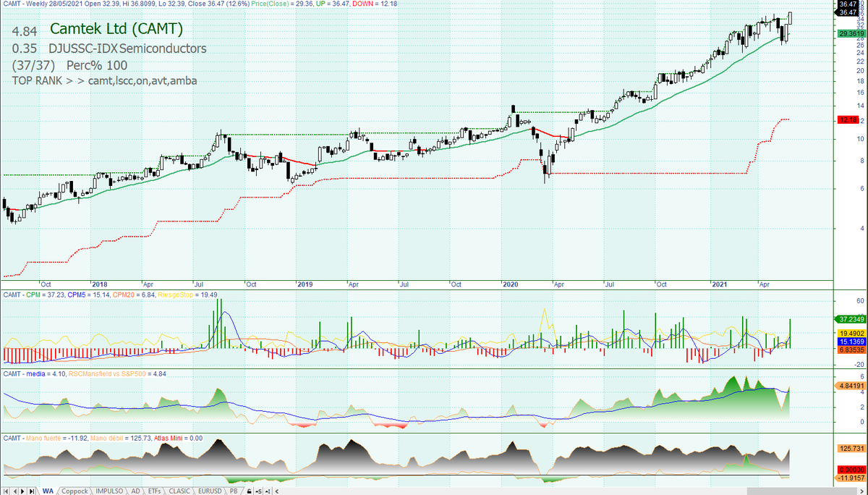This screenshot has width=868, height=495.
Task: Click the 125.731 Mano débil value label
Action: pyautogui.click(x=851, y=449)
